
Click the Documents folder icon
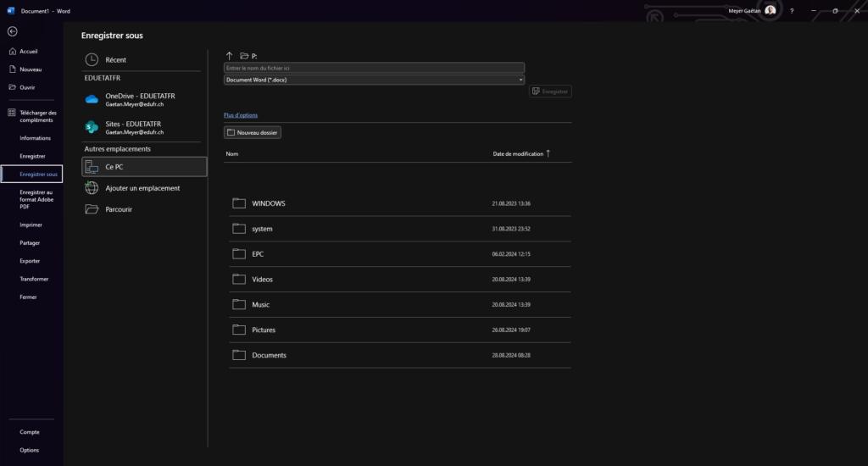239,355
